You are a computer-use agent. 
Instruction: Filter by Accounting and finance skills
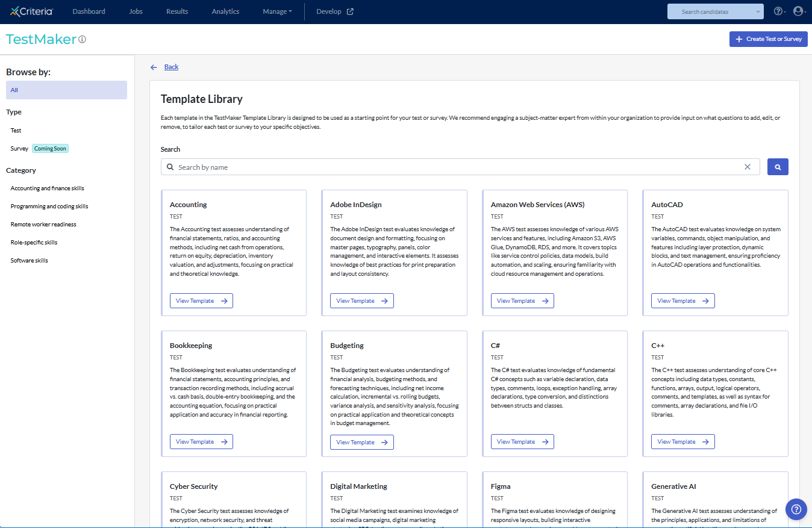(48, 188)
